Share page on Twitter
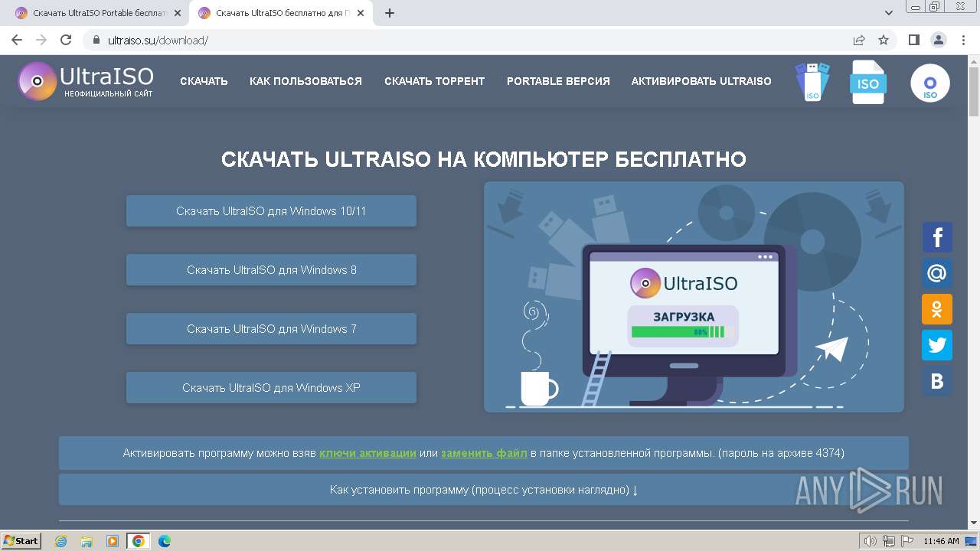This screenshot has height=551, width=980. [x=937, y=345]
